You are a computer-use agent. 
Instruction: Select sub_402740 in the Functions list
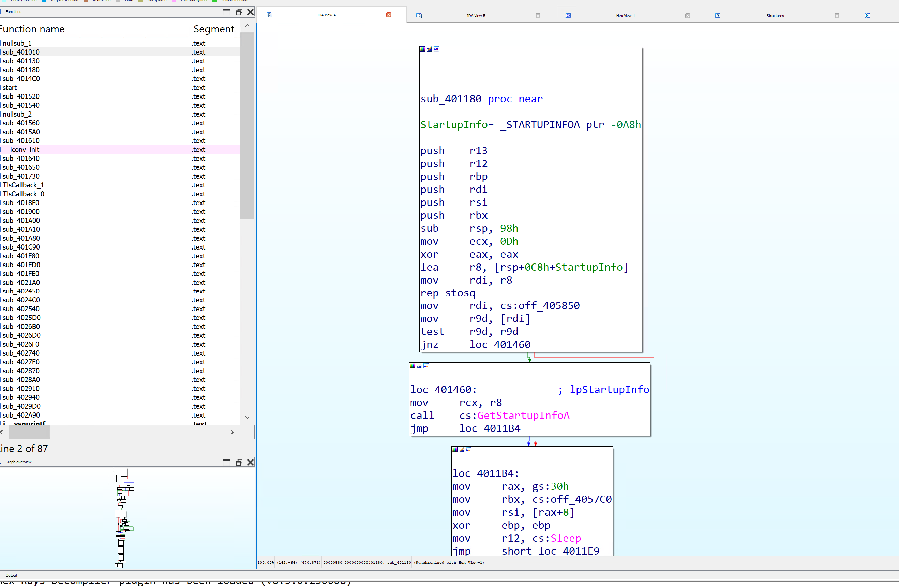(x=120, y=353)
